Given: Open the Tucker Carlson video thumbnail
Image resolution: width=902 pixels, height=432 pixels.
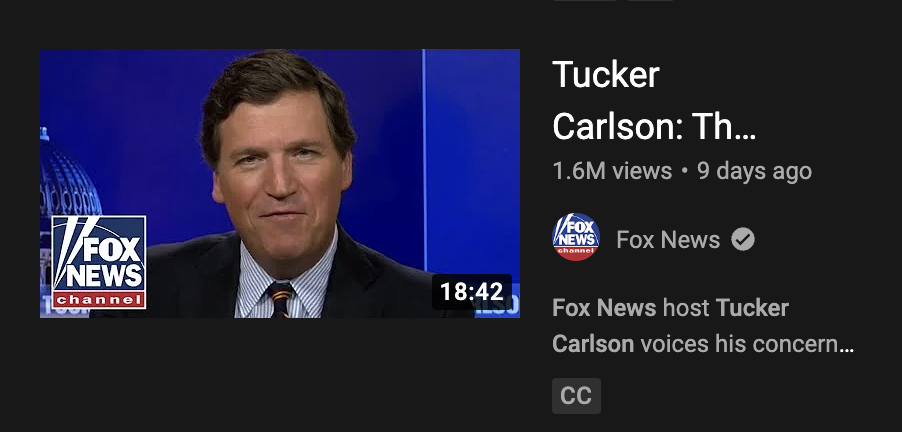Looking at the screenshot, I should click(280, 183).
